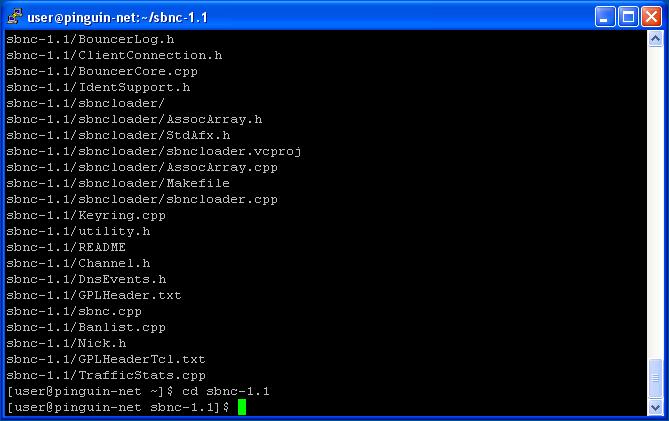Click the PuTTY icon in the title bar
Image resolution: width=669 pixels, height=421 pixels.
coord(15,16)
